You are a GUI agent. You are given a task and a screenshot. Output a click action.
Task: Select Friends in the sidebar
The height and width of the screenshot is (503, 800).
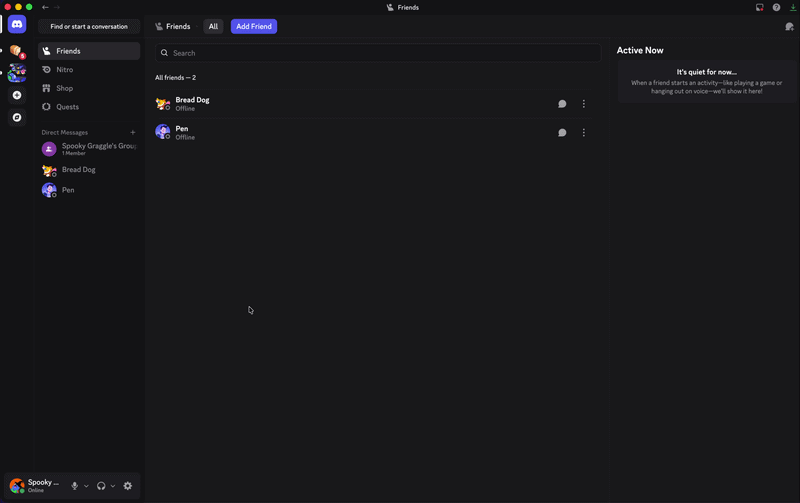89,51
